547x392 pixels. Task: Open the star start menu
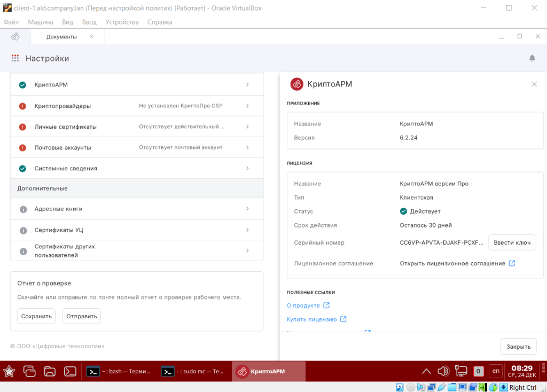[9, 371]
